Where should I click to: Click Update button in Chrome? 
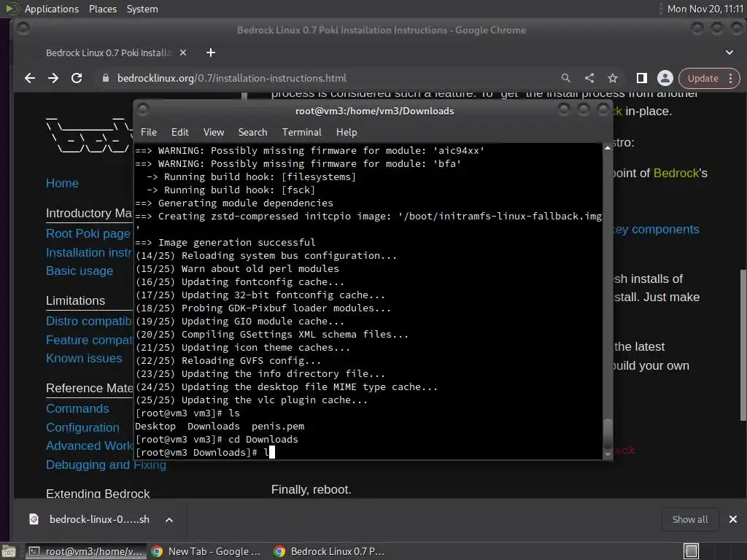[703, 78]
